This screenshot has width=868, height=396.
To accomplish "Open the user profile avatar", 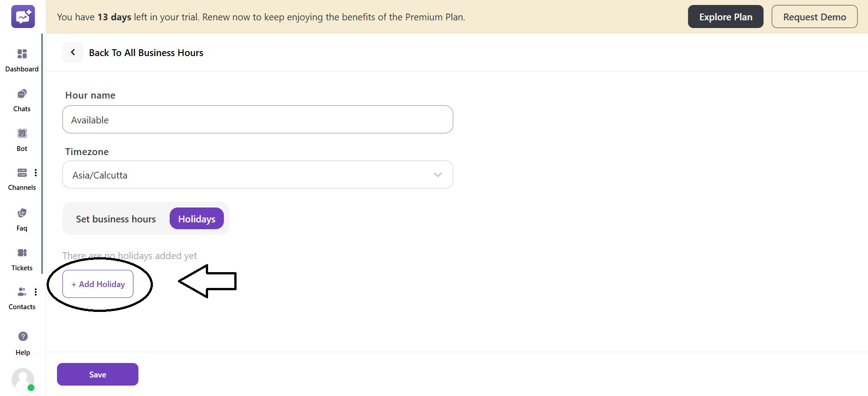I will click(x=23, y=379).
